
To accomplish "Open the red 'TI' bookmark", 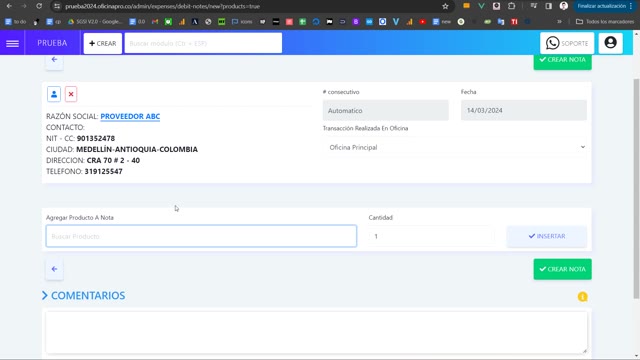I will click(514, 22).
